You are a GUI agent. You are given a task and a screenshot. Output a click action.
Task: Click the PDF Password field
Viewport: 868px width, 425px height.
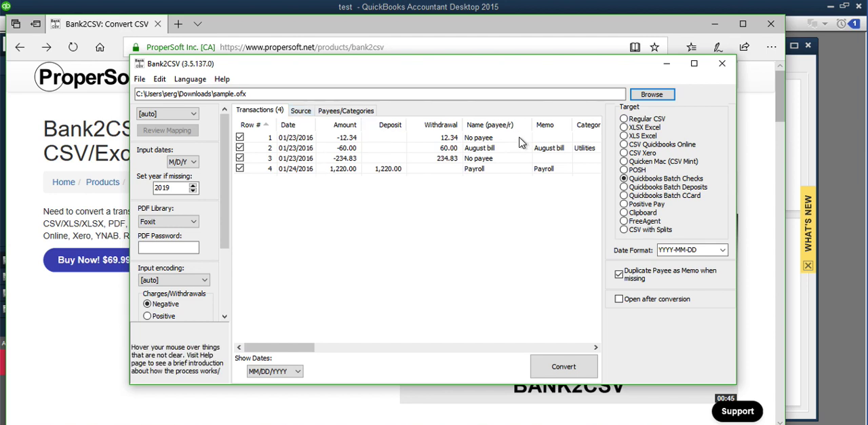[x=168, y=247]
